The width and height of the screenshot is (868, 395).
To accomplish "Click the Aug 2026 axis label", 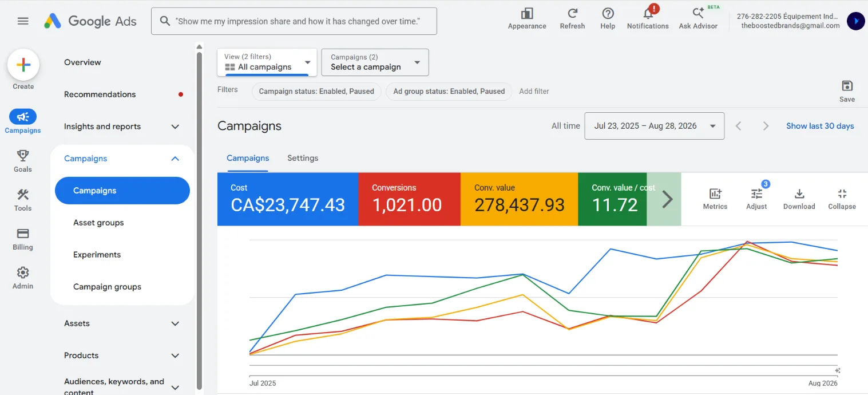I will [x=822, y=383].
